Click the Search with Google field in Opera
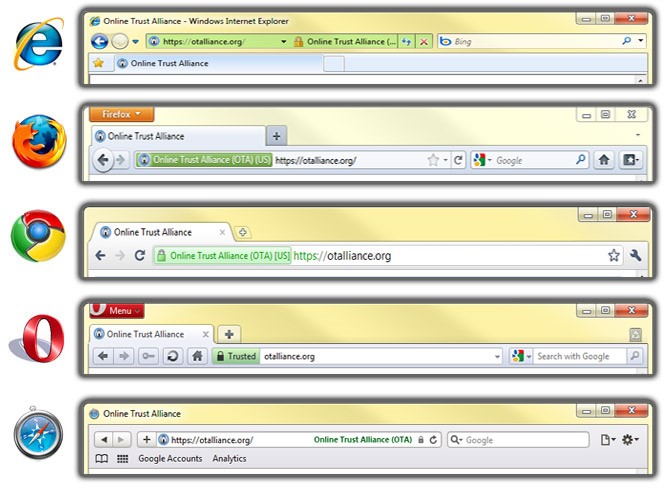672x489 pixels. coord(579,356)
